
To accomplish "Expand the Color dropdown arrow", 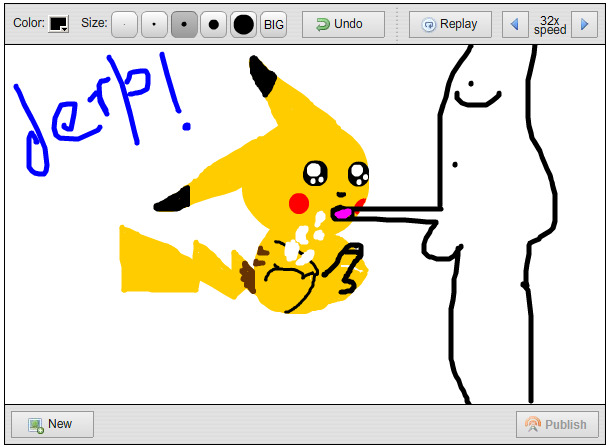I will (64, 29).
